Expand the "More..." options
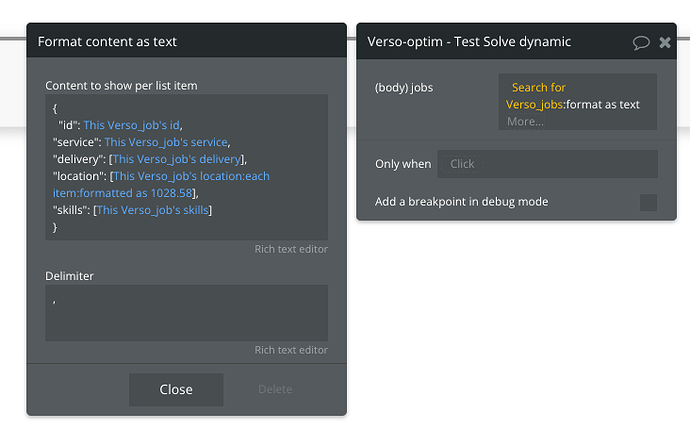 (x=525, y=121)
